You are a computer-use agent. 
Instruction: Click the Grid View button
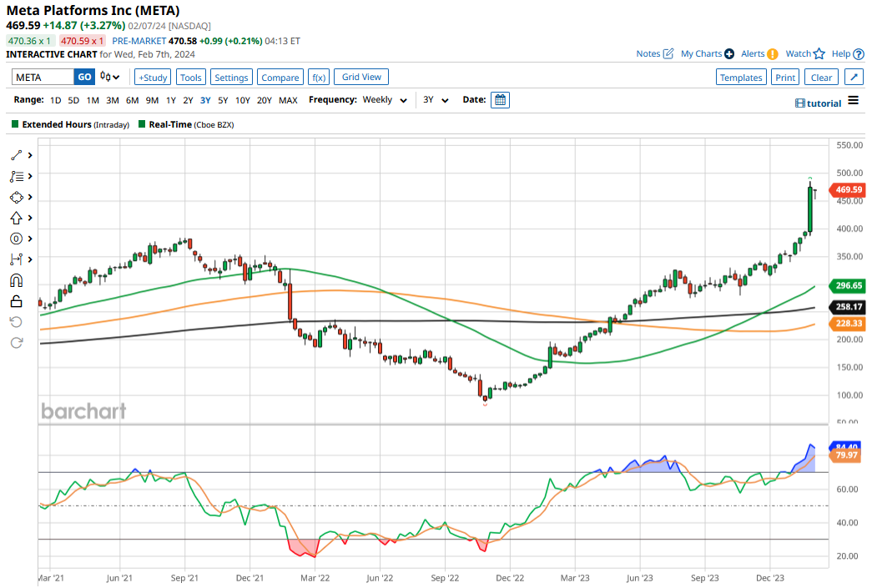pyautogui.click(x=360, y=77)
